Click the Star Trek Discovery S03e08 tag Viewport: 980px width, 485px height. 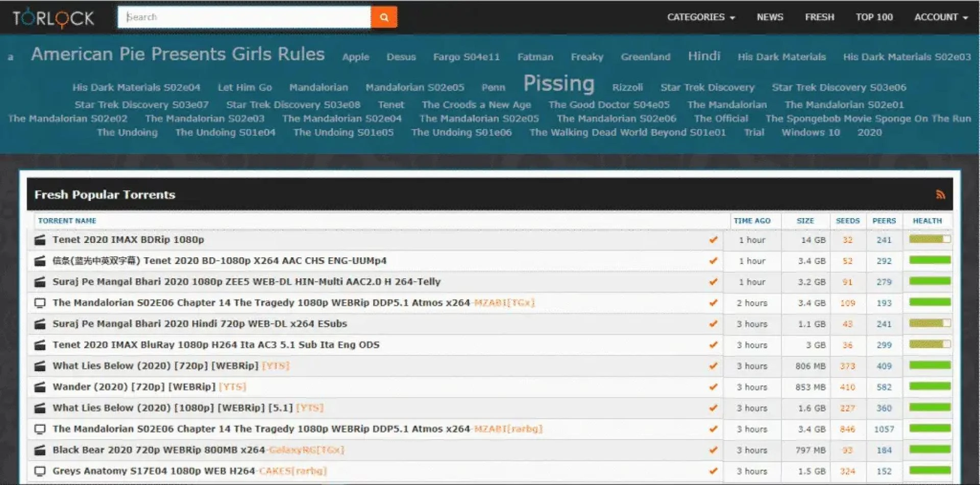[x=293, y=105]
